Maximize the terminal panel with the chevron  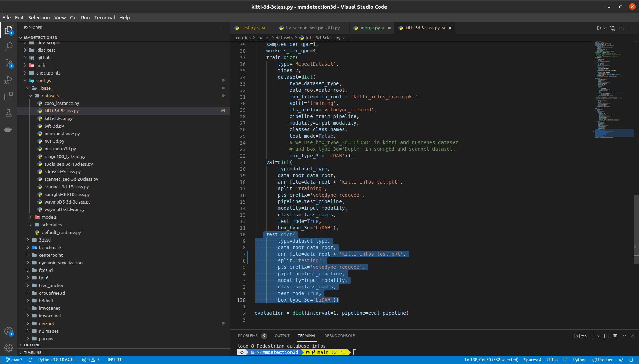624,336
